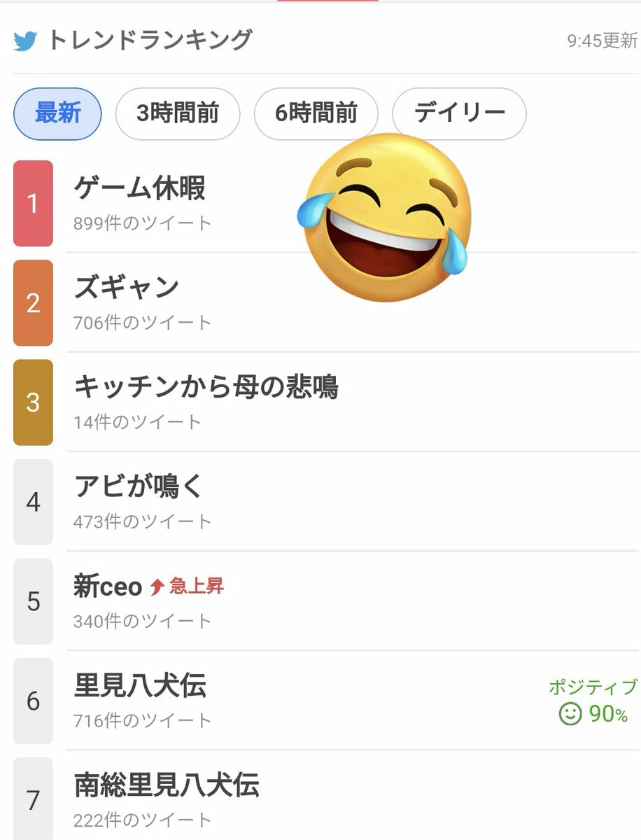Click the gray rank 4 badge

tap(33, 502)
